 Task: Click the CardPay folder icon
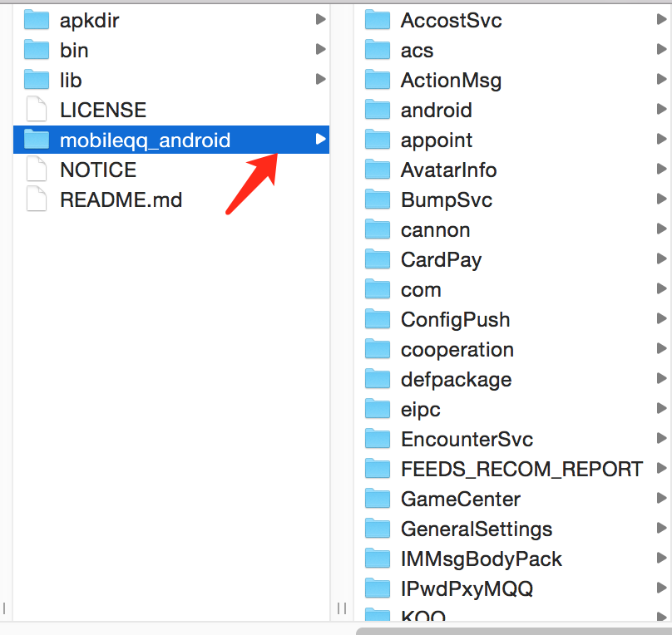378,259
